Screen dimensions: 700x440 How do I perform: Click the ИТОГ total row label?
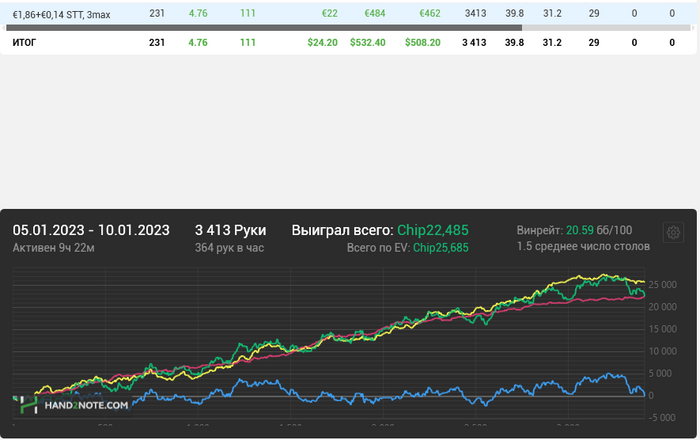tap(24, 43)
